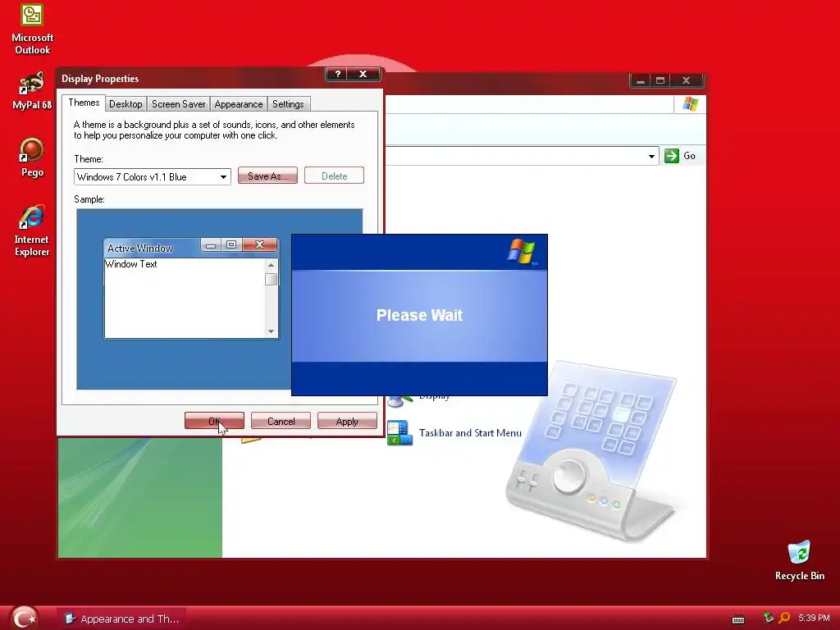Click the Apply button

pyautogui.click(x=347, y=421)
